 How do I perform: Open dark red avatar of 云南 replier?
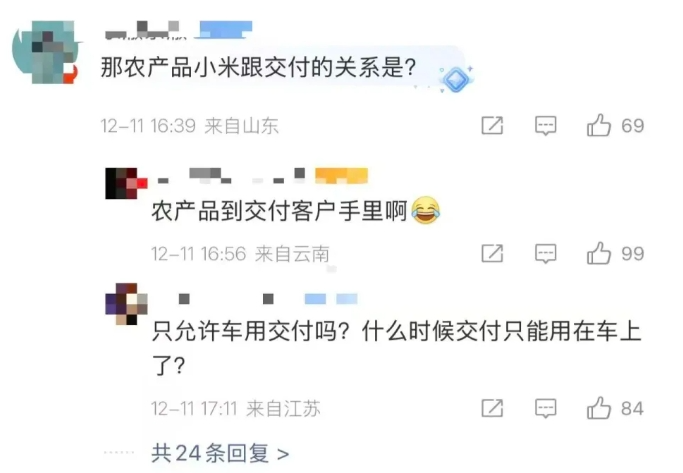pyautogui.click(x=126, y=183)
